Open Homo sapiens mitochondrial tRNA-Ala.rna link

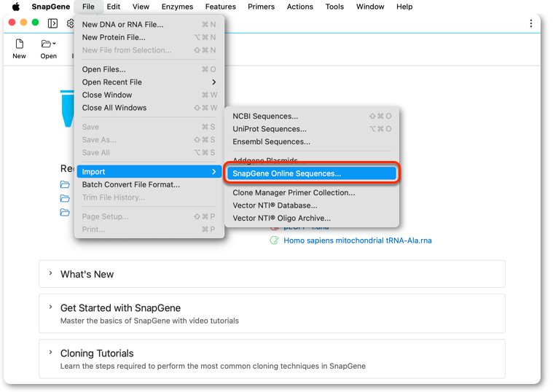(x=357, y=240)
